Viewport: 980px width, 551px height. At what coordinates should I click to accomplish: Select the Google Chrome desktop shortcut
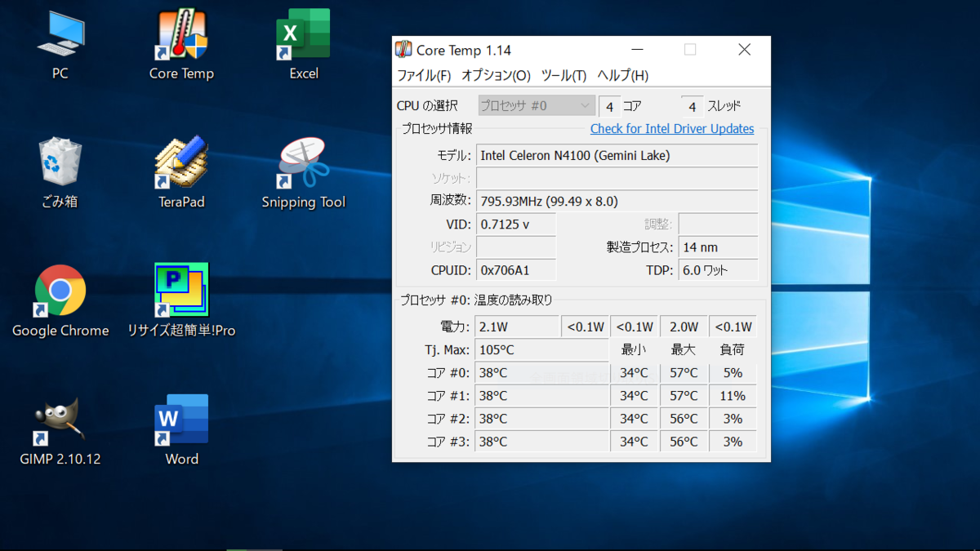(60, 301)
